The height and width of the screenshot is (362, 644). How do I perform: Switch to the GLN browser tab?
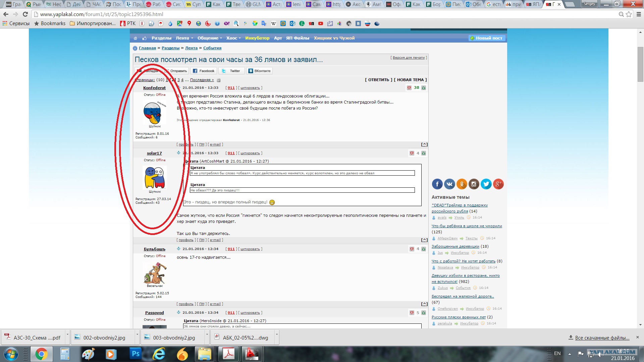coord(253,4)
